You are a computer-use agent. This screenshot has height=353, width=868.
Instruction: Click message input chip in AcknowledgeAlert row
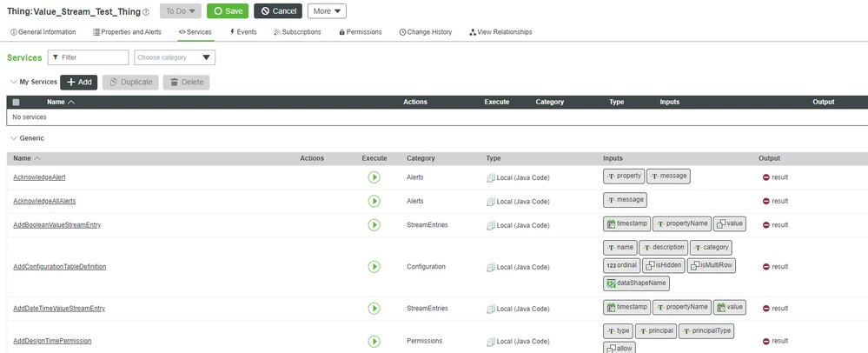[x=668, y=176]
